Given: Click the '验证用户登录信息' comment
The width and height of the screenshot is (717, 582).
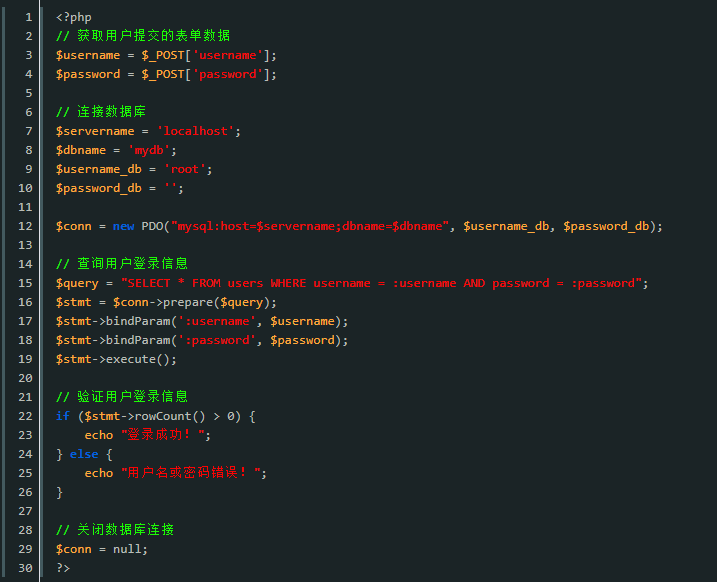Looking at the screenshot, I should (122, 396).
